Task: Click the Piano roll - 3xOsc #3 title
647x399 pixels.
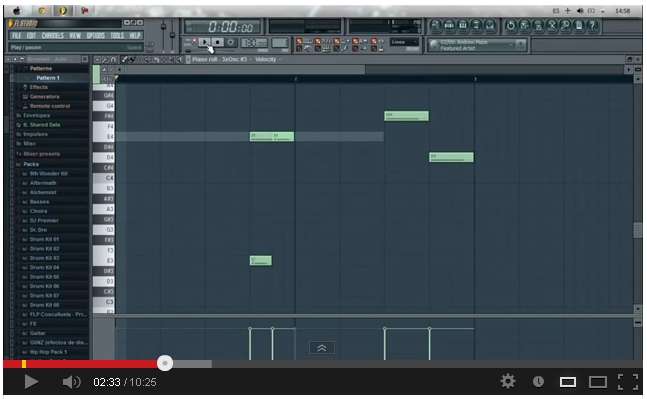Action: tap(220, 59)
